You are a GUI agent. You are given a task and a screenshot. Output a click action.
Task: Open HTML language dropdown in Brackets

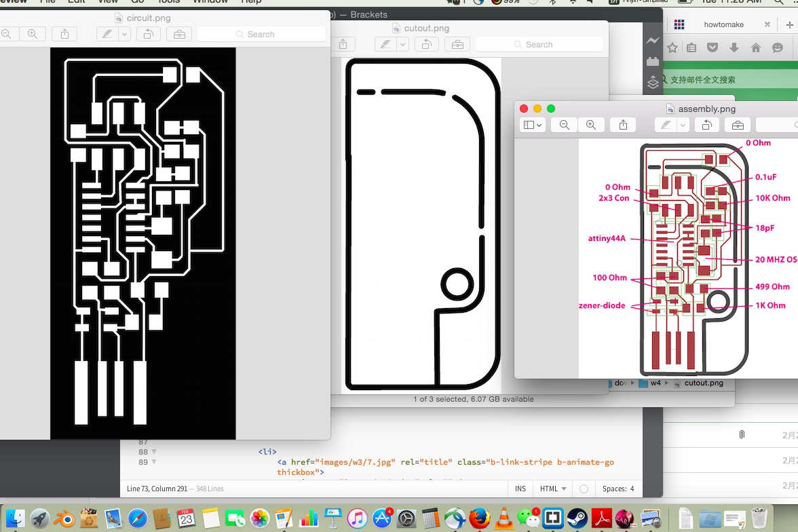pos(552,489)
